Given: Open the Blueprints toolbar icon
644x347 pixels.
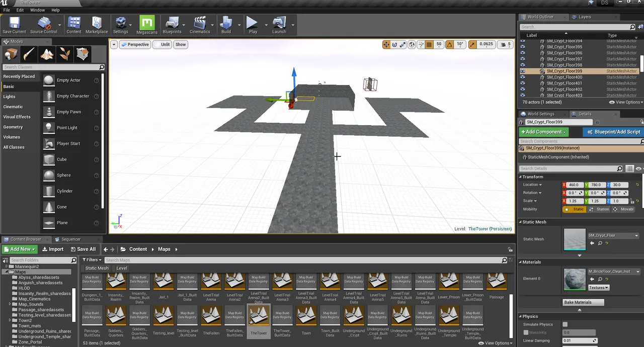Looking at the screenshot, I should click(172, 25).
